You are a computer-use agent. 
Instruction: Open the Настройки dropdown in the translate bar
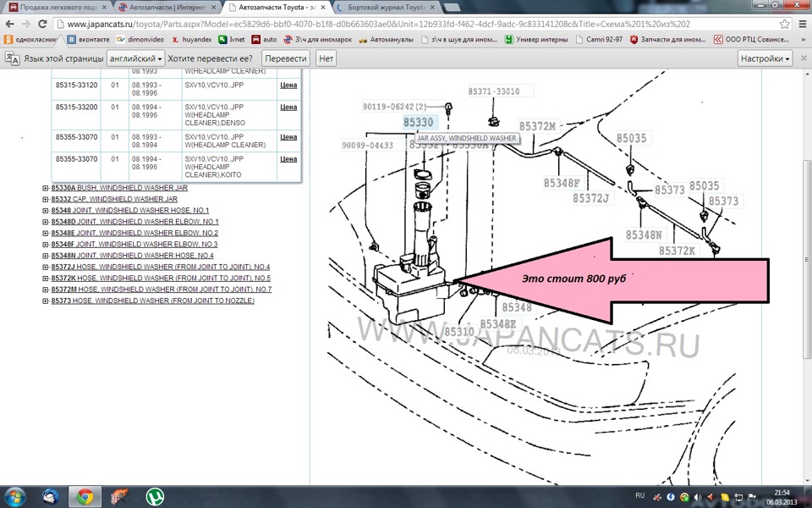[765, 58]
